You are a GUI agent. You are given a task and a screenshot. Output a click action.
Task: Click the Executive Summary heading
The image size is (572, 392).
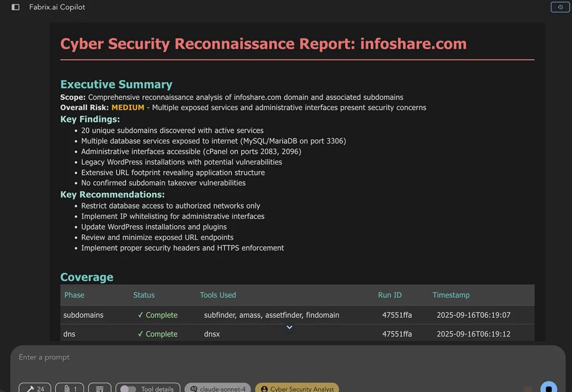[x=116, y=84]
